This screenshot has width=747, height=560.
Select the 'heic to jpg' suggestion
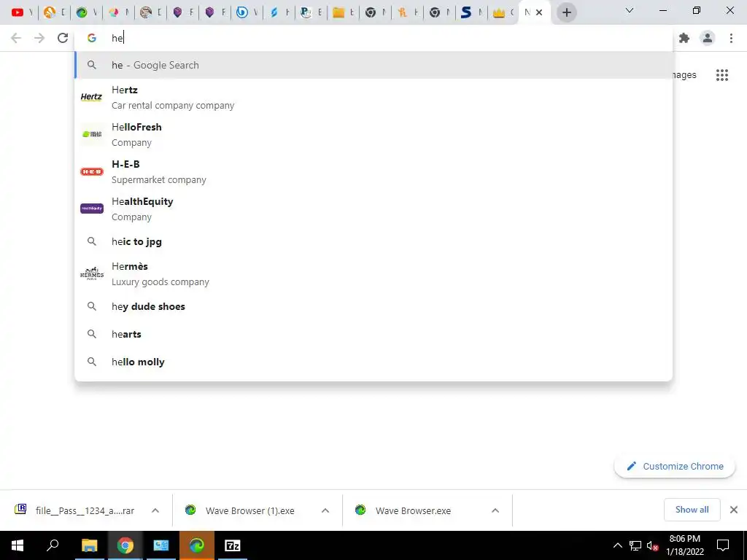click(x=373, y=241)
